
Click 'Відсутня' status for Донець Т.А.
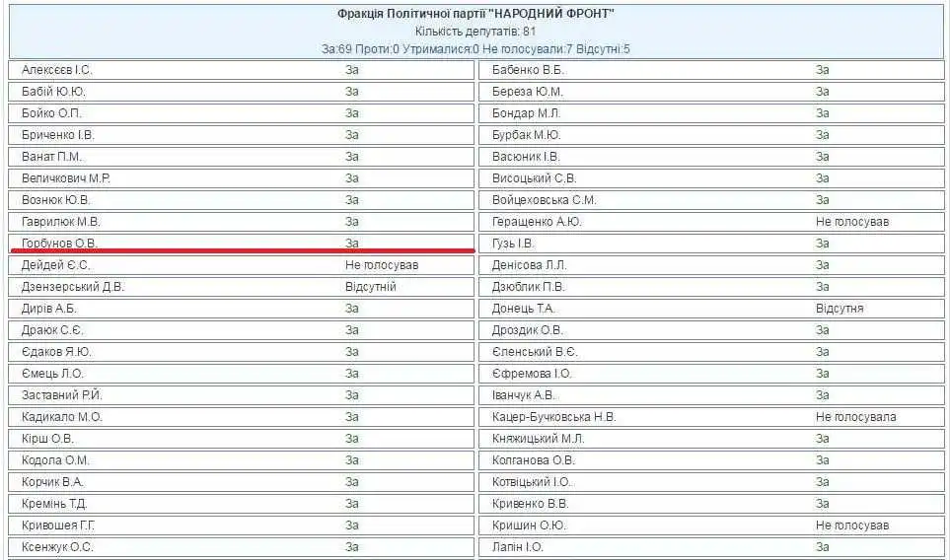[840, 309]
